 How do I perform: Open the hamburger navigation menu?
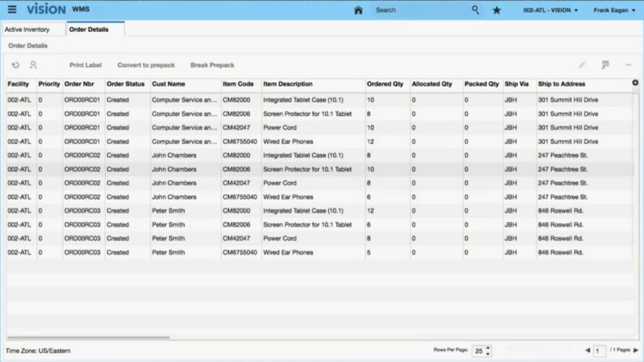pos(12,9)
